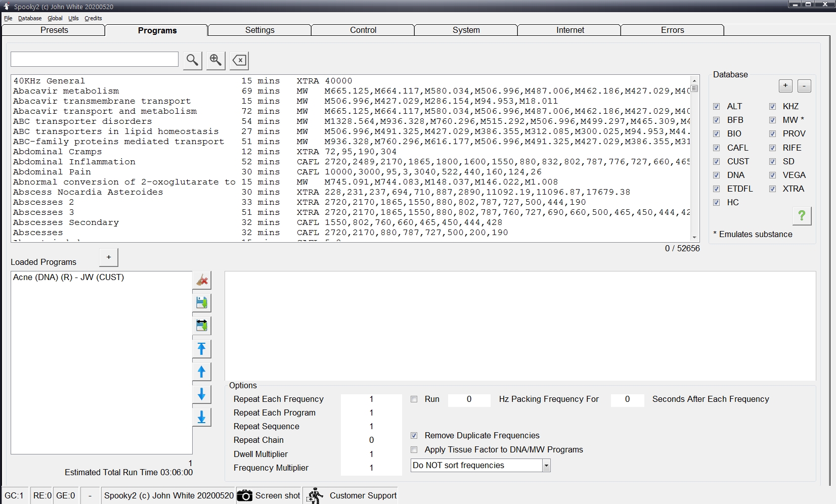Viewport: 836px width, 504px height.
Task: Toggle the SD database checkbox
Action: pyautogui.click(x=772, y=161)
